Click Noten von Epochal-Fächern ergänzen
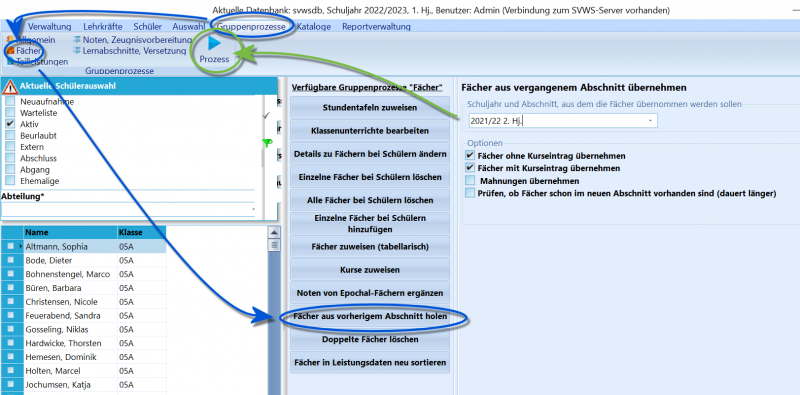Viewport: 800px width, 395px height. click(x=370, y=293)
